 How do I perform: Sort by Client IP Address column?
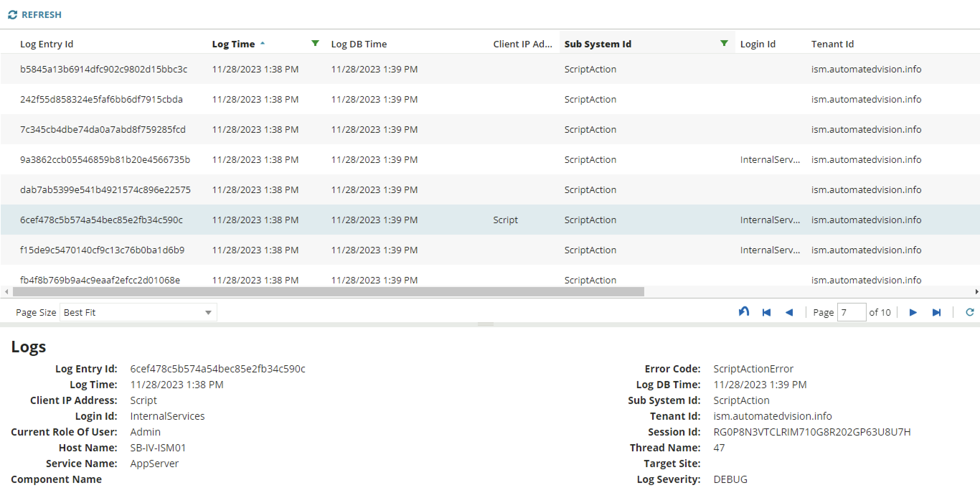[522, 44]
